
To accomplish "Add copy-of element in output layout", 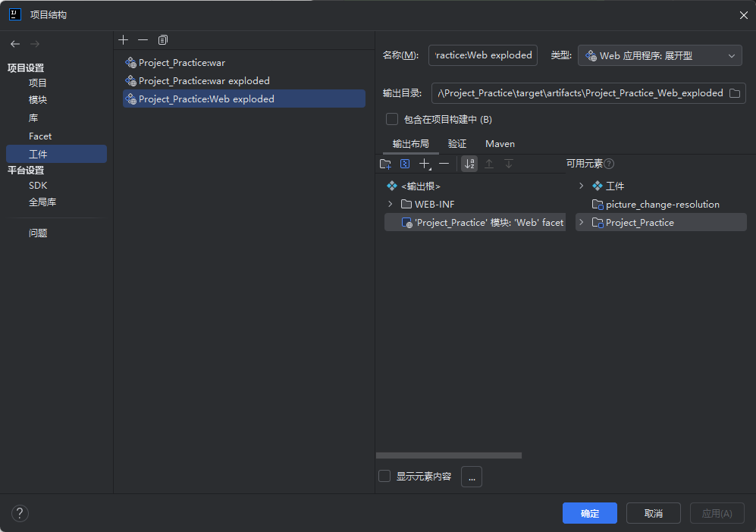I will click(425, 164).
